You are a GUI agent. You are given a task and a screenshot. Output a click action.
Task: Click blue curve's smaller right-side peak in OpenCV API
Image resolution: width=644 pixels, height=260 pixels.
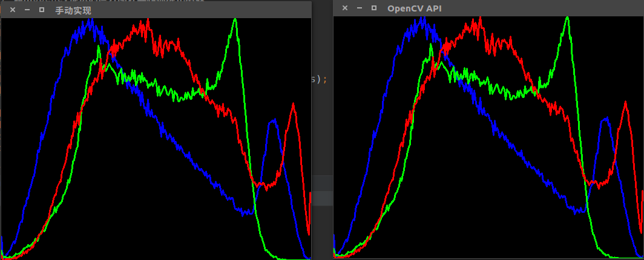[x=605, y=119]
